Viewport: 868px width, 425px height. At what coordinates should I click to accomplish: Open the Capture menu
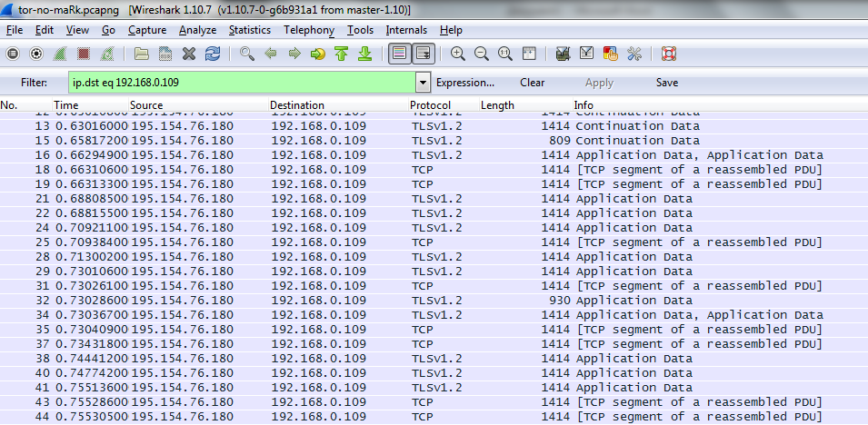[x=147, y=30]
